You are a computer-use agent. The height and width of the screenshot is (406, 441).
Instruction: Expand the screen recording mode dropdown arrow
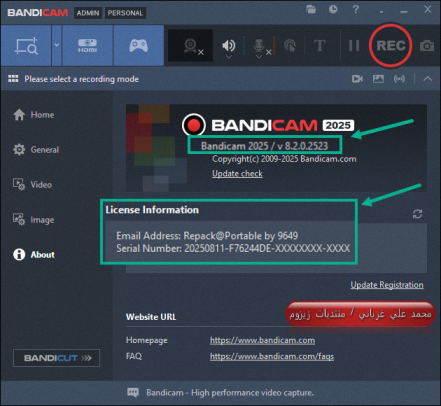tap(57, 45)
